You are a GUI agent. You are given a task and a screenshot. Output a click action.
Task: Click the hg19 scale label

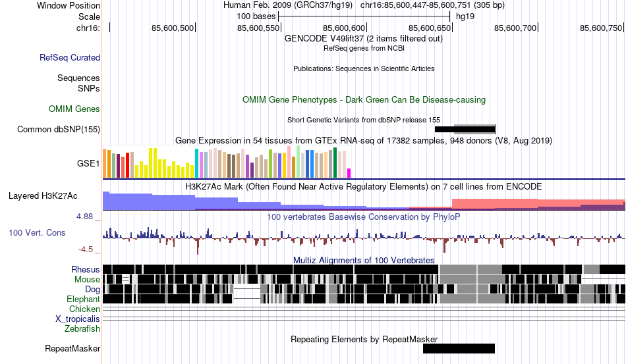point(465,16)
